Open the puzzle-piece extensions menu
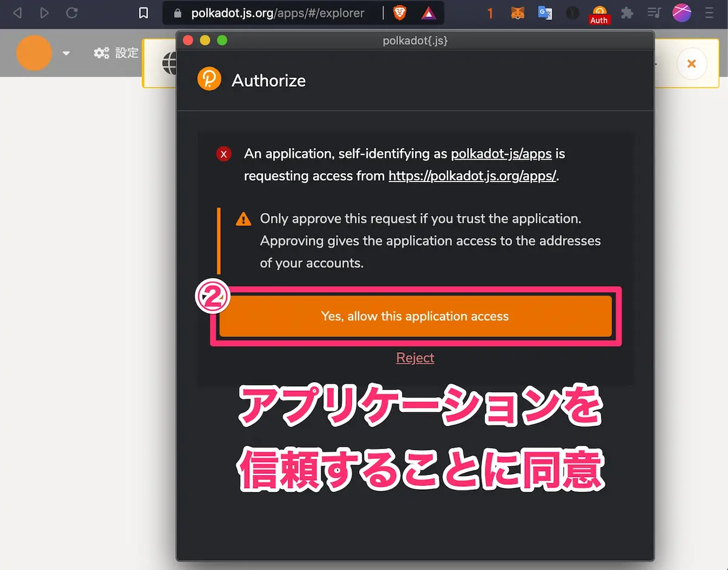The width and height of the screenshot is (728, 570). 627,13
